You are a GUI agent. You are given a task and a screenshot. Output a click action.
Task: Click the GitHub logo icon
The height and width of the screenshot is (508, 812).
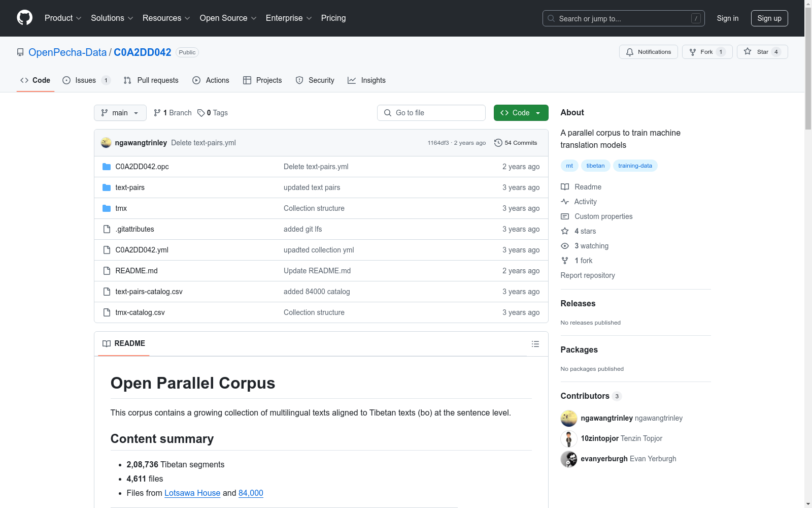point(24,18)
